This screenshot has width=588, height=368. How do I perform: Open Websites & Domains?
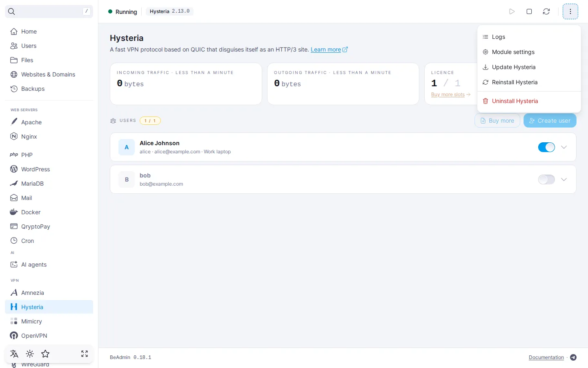click(x=49, y=74)
